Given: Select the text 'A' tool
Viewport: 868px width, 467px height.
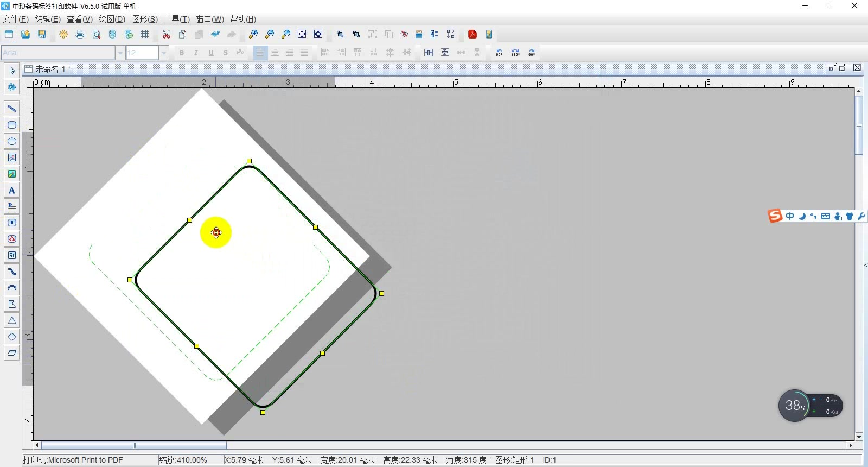Looking at the screenshot, I should pos(12,190).
